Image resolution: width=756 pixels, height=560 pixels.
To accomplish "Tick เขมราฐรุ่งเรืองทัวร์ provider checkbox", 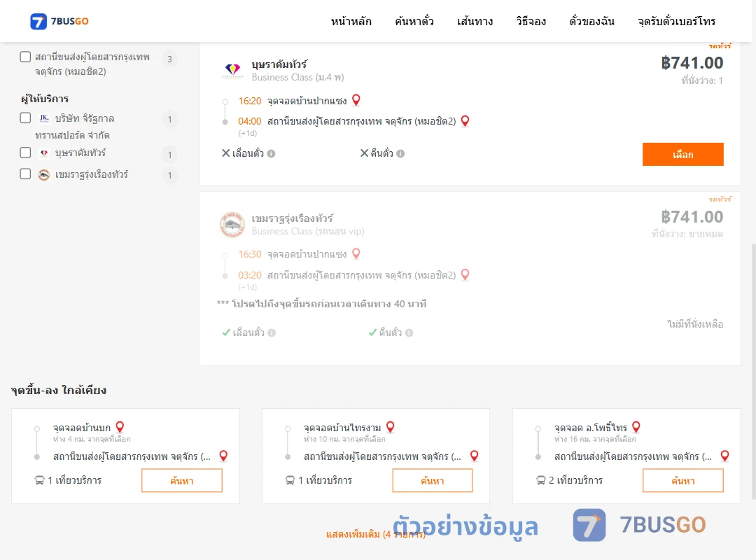I will click(x=26, y=174).
